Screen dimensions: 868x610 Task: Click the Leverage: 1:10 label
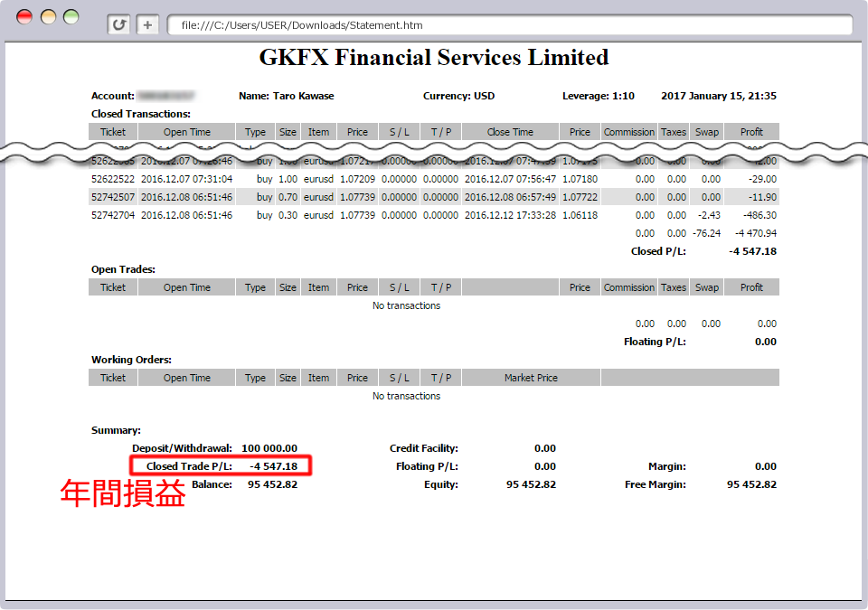599,96
